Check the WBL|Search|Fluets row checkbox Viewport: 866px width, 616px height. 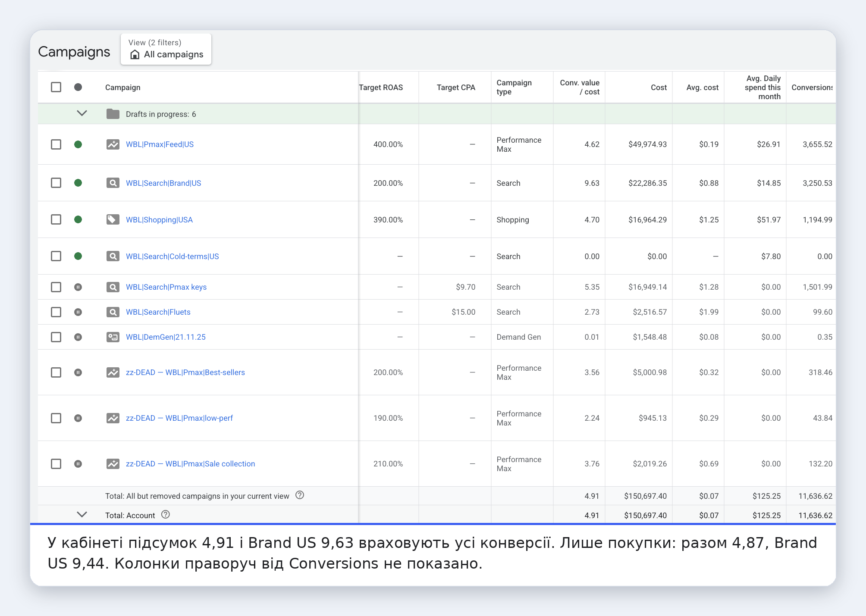(x=56, y=312)
